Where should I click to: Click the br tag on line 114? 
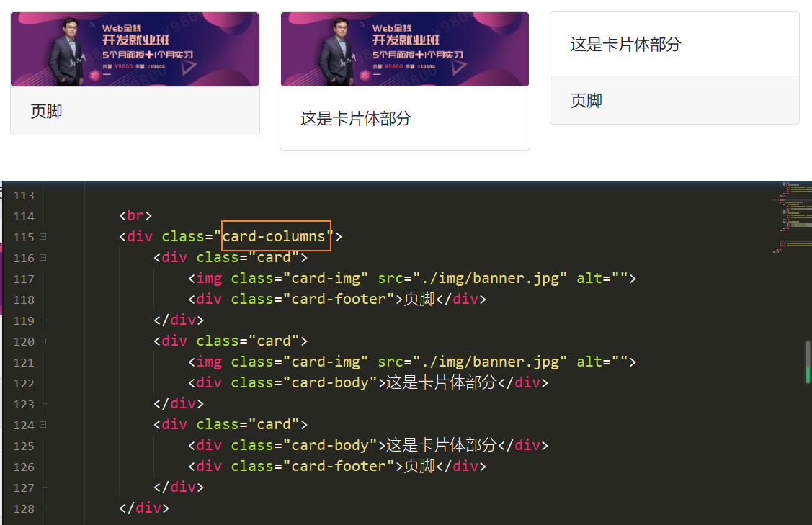(x=135, y=215)
